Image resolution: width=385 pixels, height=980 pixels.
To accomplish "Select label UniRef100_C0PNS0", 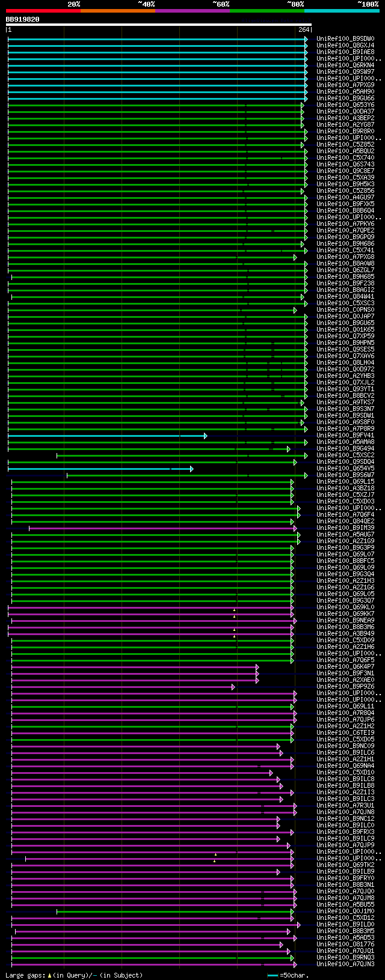I will coord(345,309).
